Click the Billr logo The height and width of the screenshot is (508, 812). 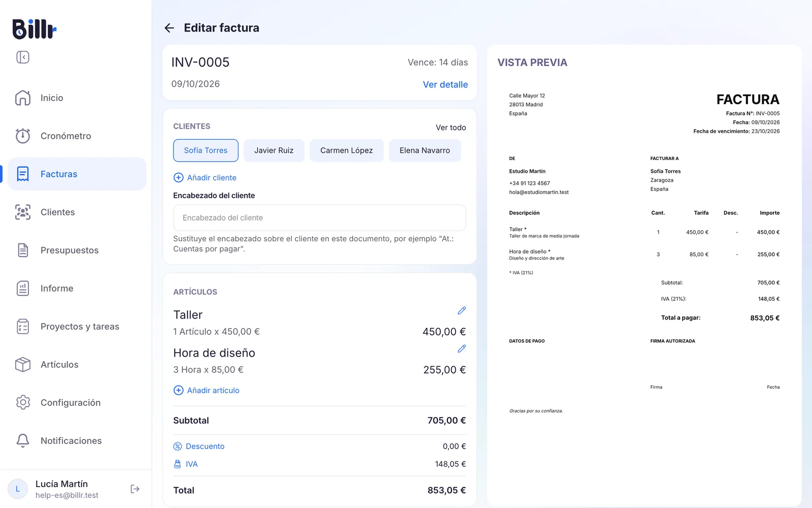[x=34, y=29]
